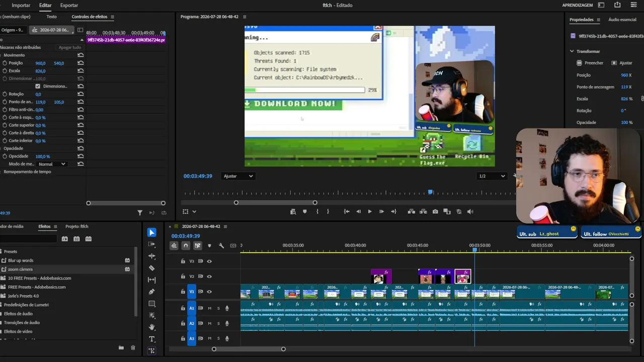
Task: Toggle the uniform scale checkbox
Action: tap(38, 86)
